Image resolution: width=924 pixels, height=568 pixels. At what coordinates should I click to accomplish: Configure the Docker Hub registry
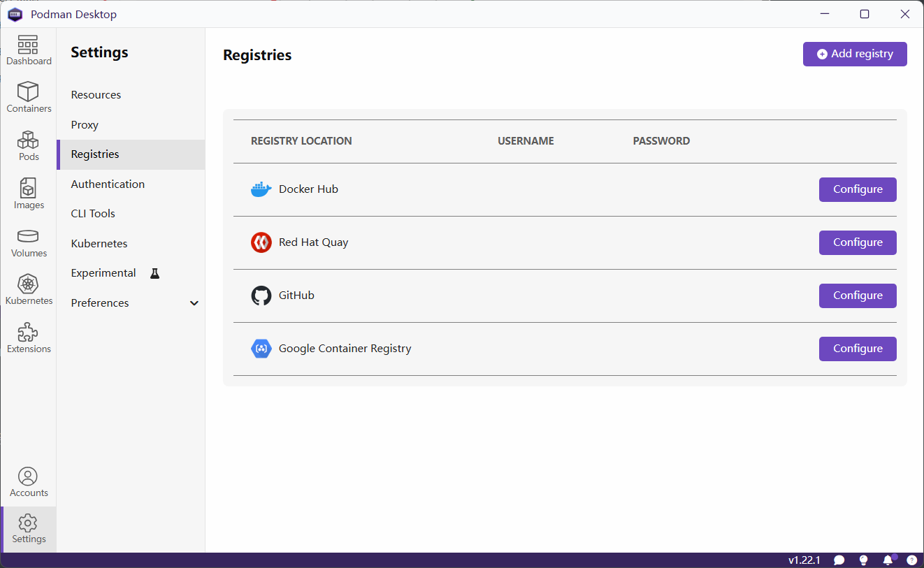click(858, 189)
